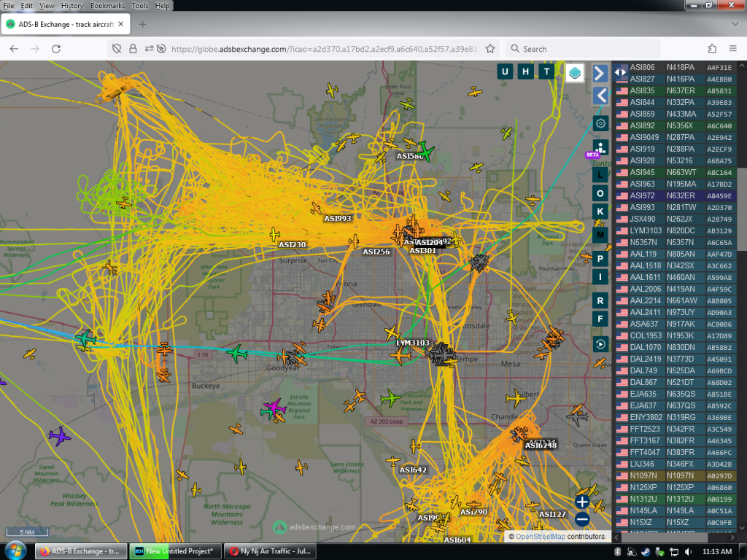Expand the list all tabs dropdown
The image size is (747, 560).
735,24
